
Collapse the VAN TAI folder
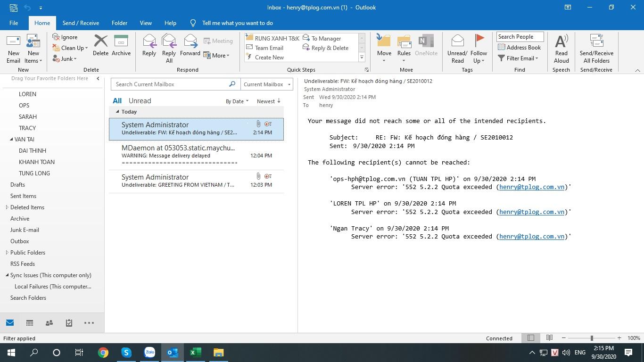click(11, 140)
